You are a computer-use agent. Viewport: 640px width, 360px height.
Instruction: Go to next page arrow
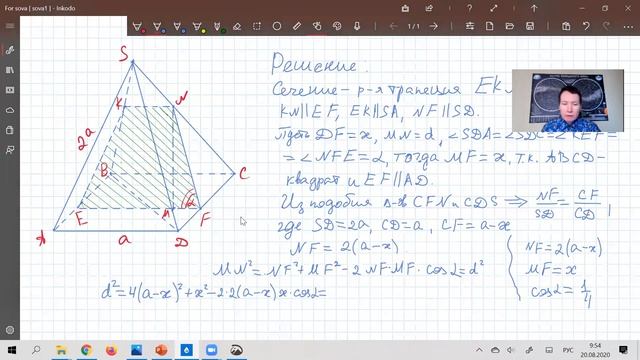coord(433,27)
